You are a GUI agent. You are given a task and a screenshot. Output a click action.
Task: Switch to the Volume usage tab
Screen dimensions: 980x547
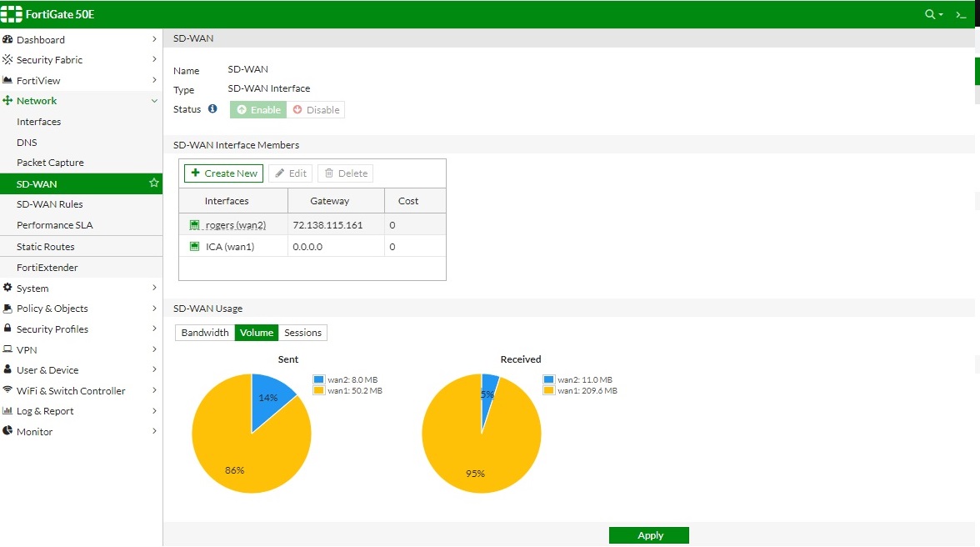(257, 333)
